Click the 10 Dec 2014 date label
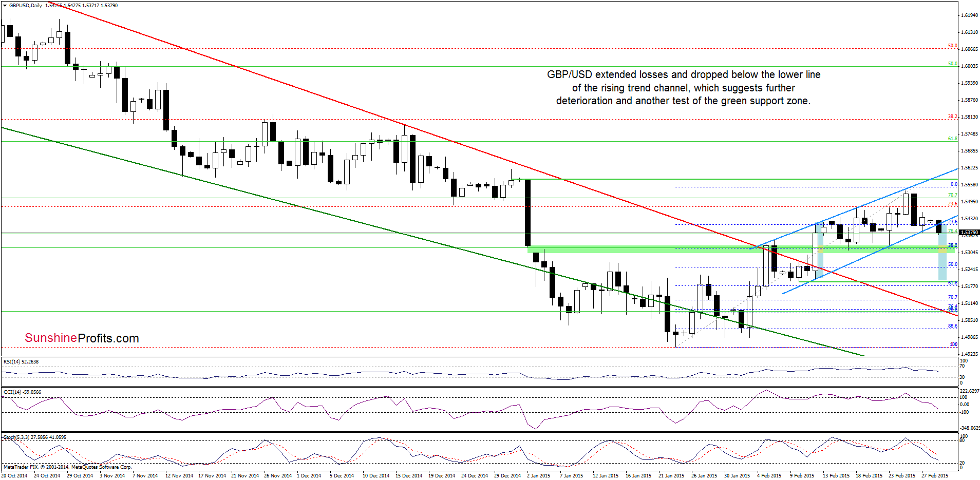The image size is (980, 480). click(x=376, y=476)
